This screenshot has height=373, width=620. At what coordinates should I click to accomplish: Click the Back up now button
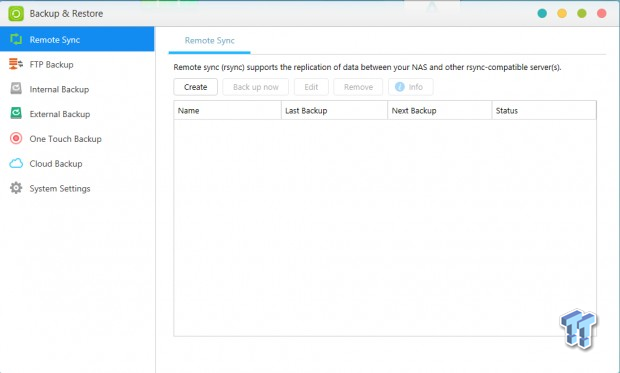[x=255, y=87]
